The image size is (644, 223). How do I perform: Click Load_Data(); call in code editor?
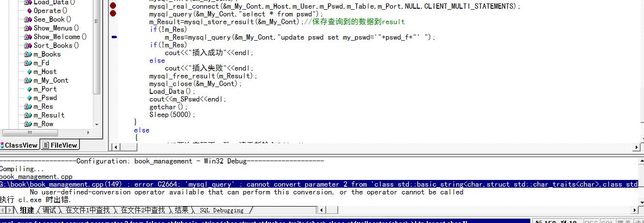(172, 91)
